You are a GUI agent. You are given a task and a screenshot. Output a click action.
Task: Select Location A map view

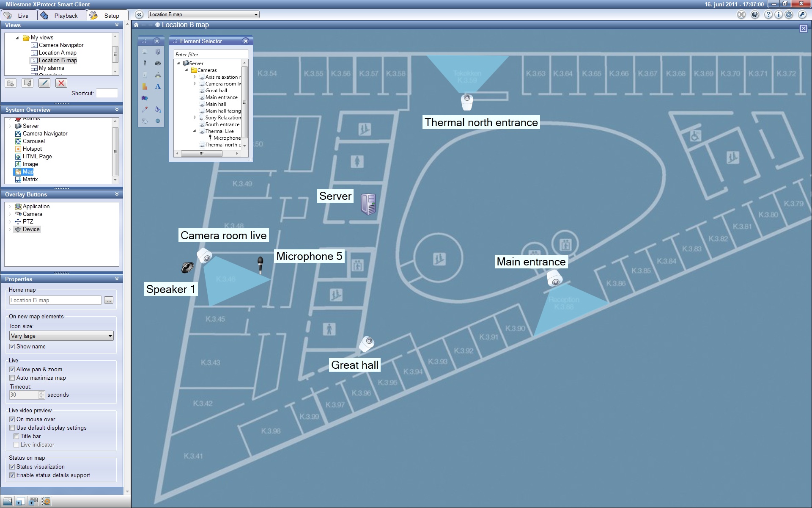[58, 53]
